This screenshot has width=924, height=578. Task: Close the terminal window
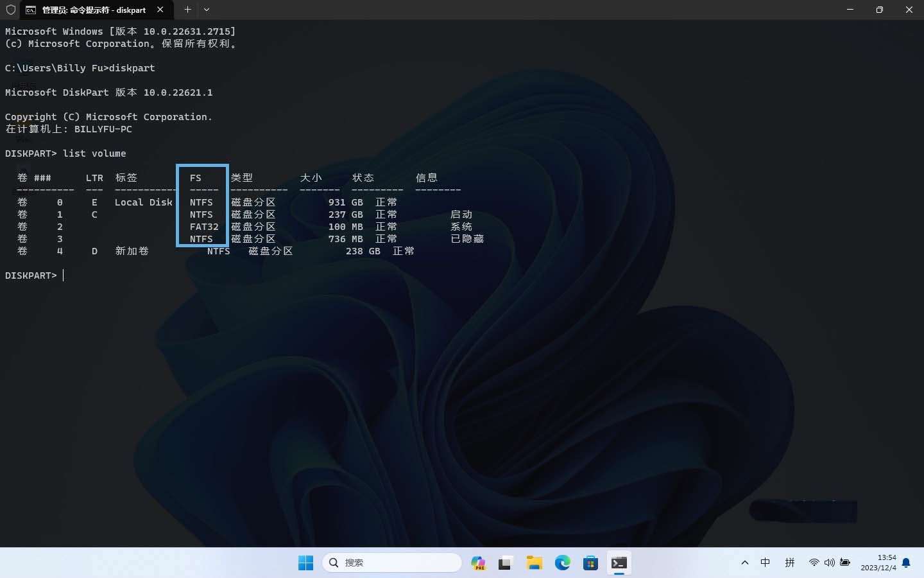click(x=909, y=10)
